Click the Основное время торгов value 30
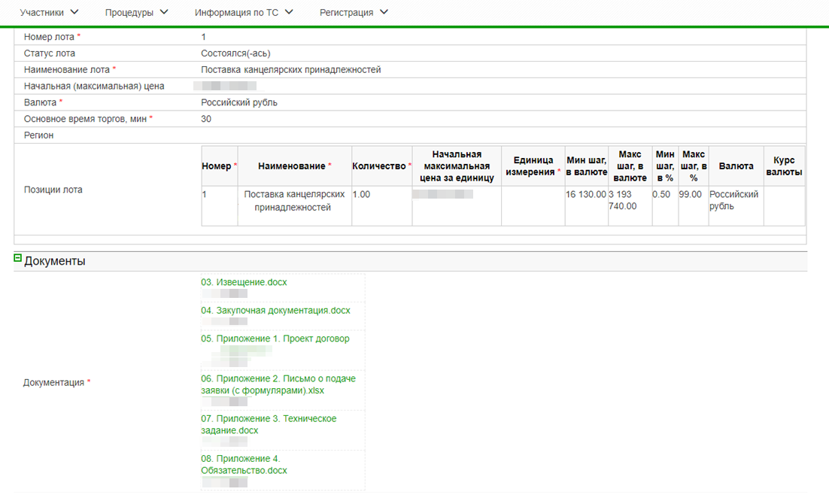 click(x=206, y=119)
